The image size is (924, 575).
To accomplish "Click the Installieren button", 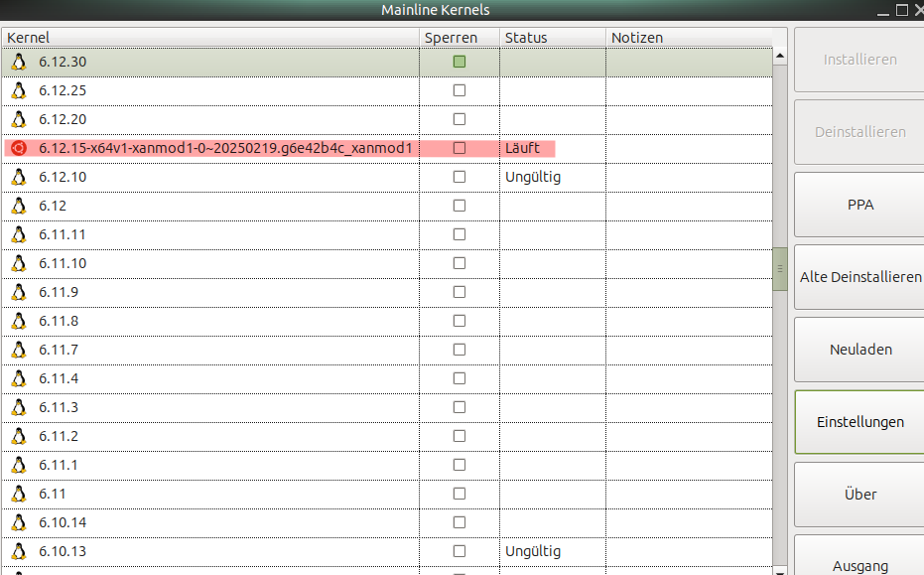I will point(859,60).
